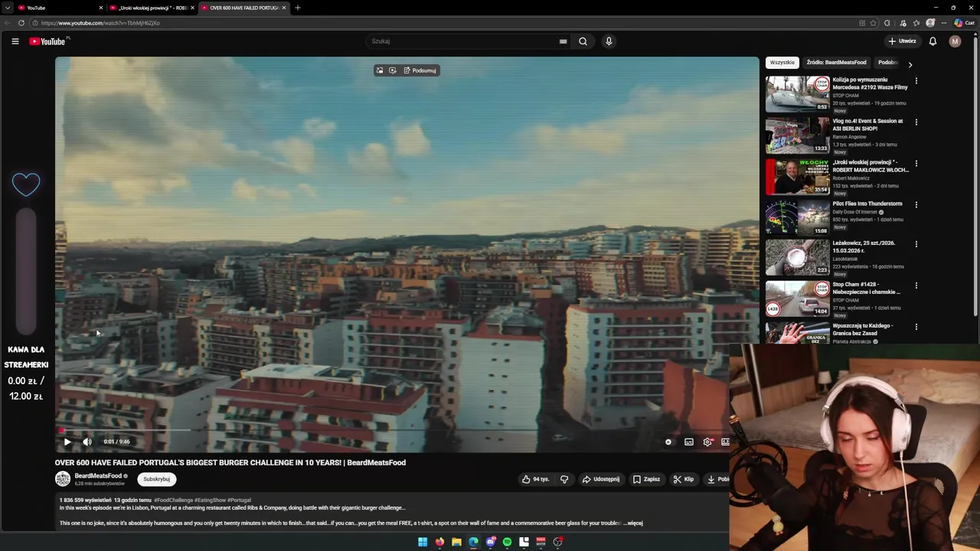Play the video with the play button
Image resolution: width=980 pixels, height=551 pixels.
coord(67,442)
